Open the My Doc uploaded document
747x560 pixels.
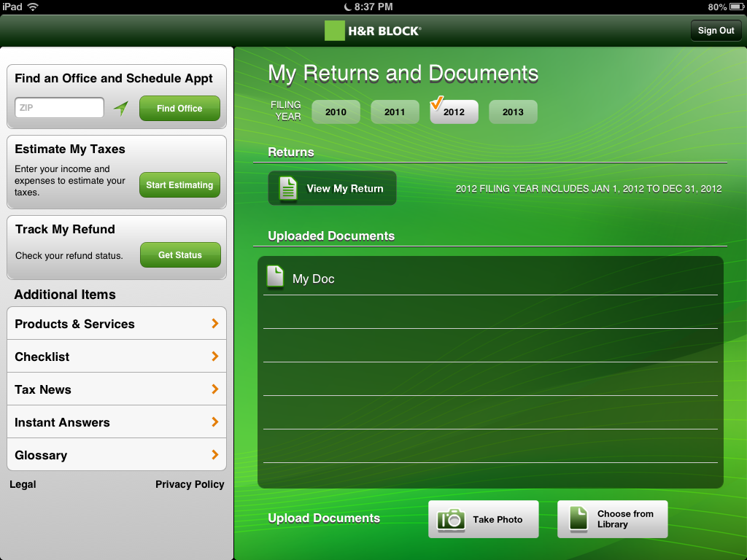tap(490, 278)
